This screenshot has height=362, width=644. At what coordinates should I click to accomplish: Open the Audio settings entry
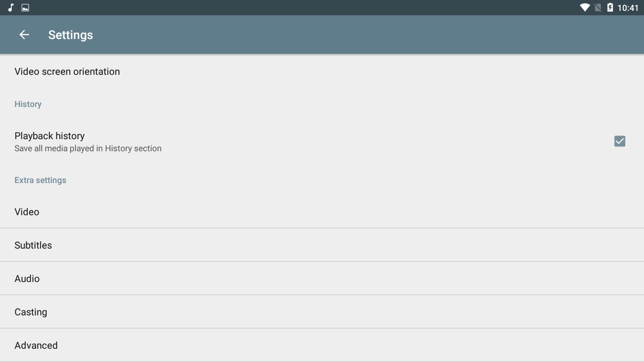(322, 278)
